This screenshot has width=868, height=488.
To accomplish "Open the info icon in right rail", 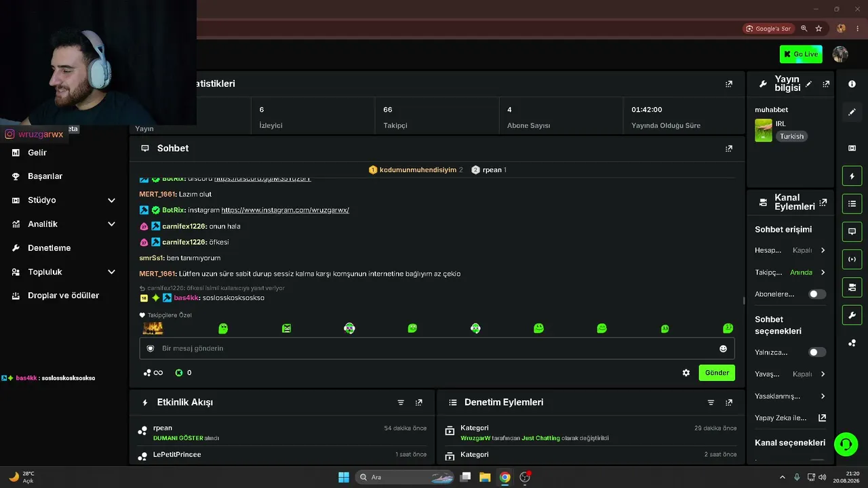I will pyautogui.click(x=852, y=84).
